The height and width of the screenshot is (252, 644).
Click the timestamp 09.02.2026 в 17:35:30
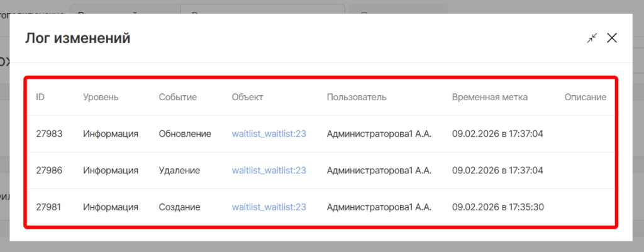point(497,207)
